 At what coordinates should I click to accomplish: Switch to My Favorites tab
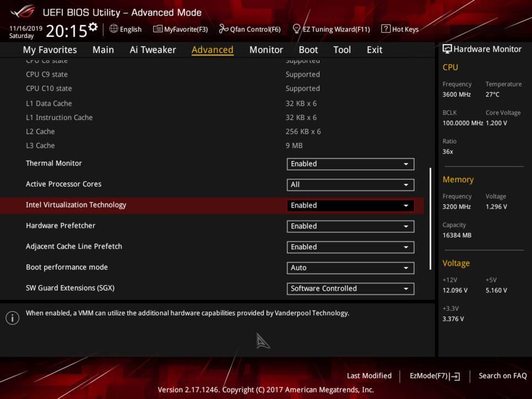point(50,50)
